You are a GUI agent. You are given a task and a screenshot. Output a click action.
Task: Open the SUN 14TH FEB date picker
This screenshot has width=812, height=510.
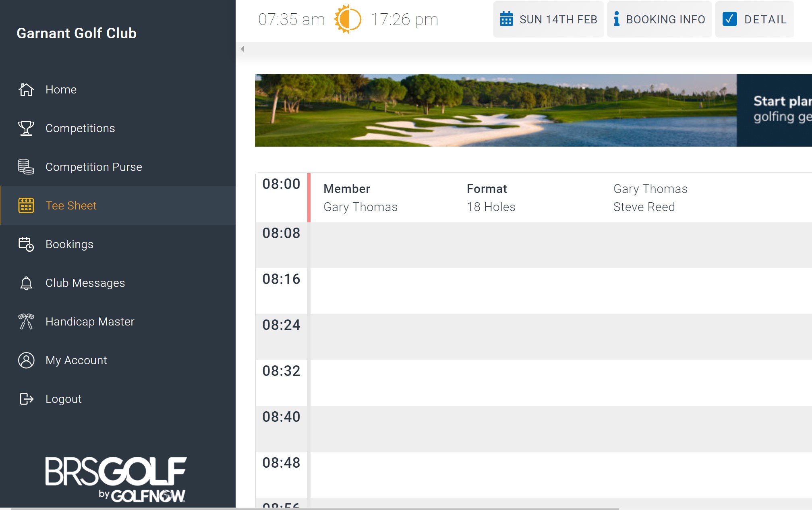[x=549, y=19]
